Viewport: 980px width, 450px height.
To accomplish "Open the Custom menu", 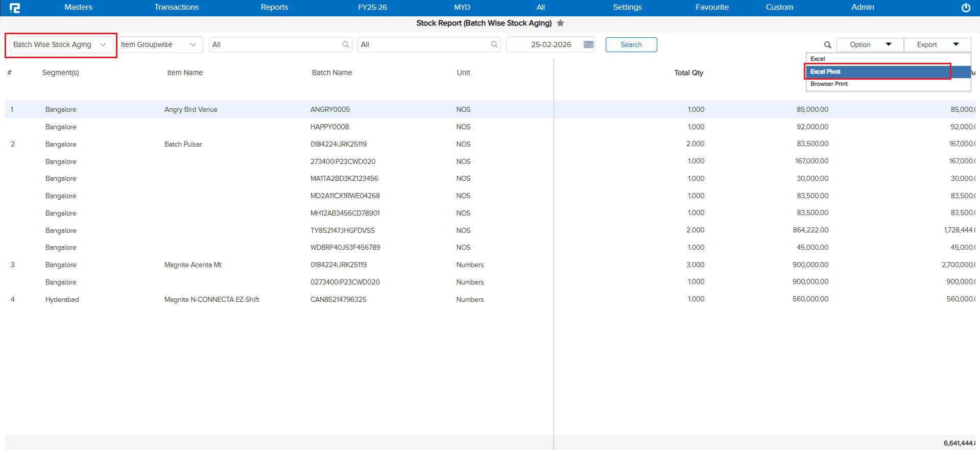I will tap(779, 7).
